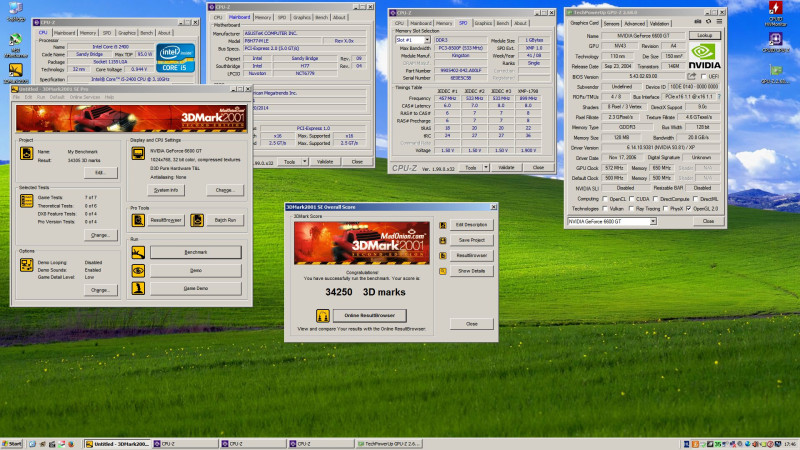Click the Intel Core i5 logo in CPU-Z
This screenshot has width=800, height=450.
click(x=176, y=58)
